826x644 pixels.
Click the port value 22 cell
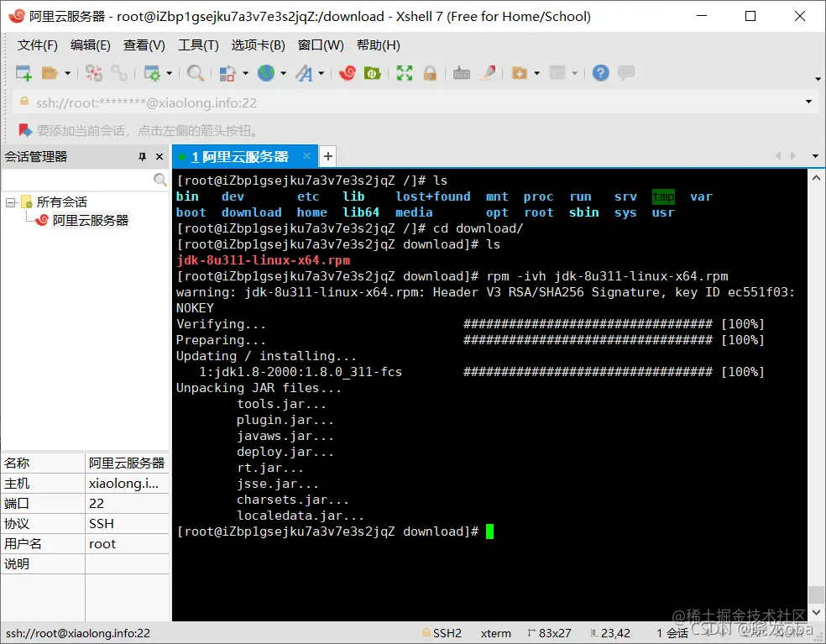127,503
